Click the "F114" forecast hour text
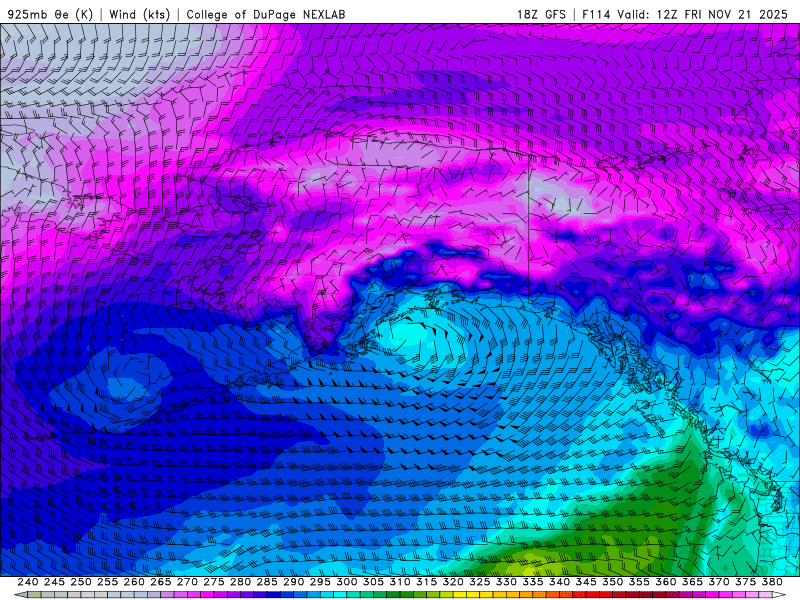This screenshot has height=600, width=800. [x=596, y=14]
